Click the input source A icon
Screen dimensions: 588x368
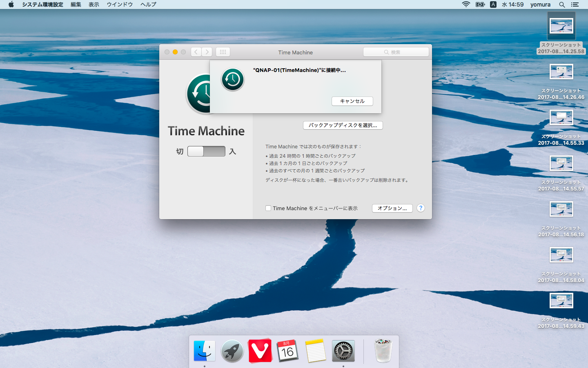493,4
